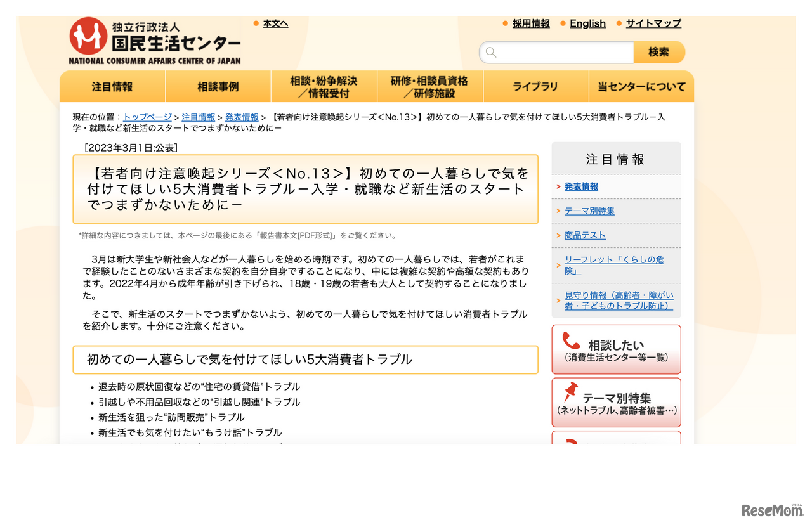The width and height of the screenshot is (812, 525).
Task: Click the publication date 2023年3月1日:公表
Action: (x=131, y=148)
